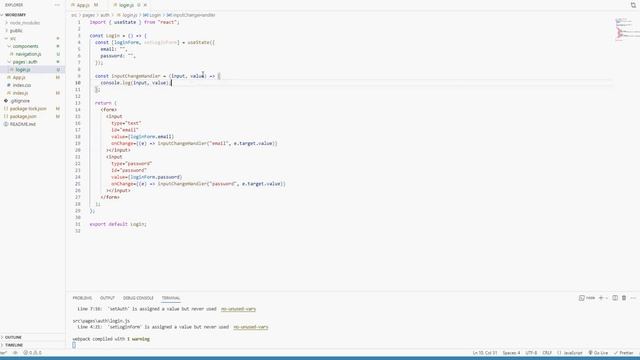The image size is (640, 360).
Task: Click the Prettier status bar item
Action: pos(623,353)
